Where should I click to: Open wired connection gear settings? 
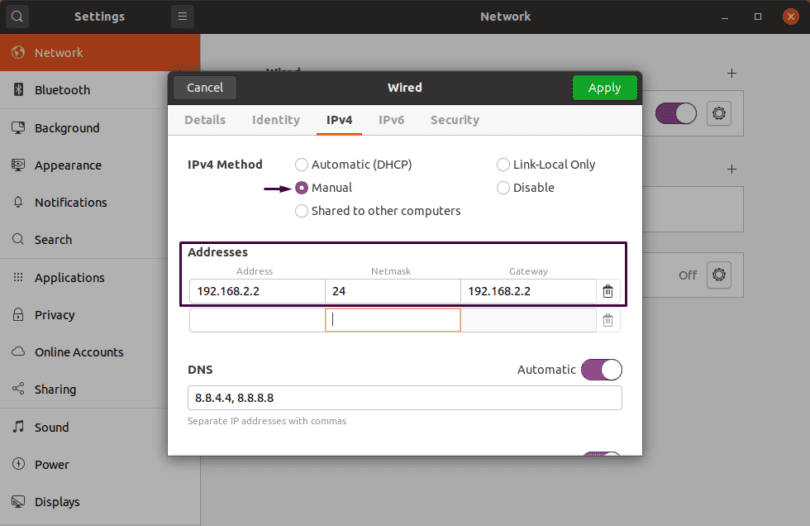pyautogui.click(x=717, y=114)
